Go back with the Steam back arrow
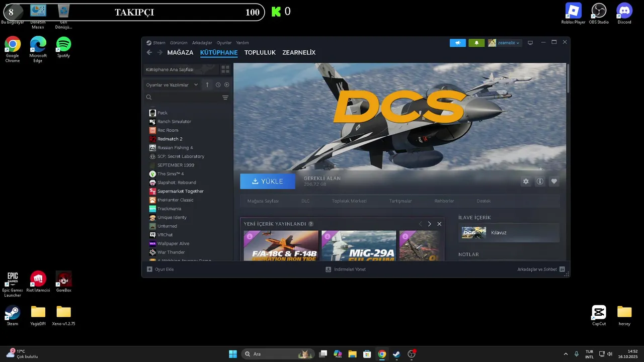This screenshot has height=362, width=644. tap(149, 52)
